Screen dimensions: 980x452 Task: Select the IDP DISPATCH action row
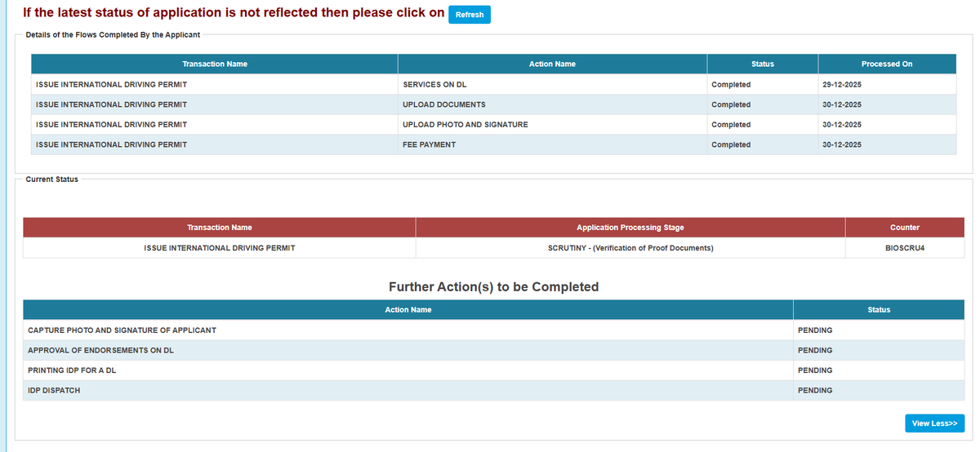point(493,390)
